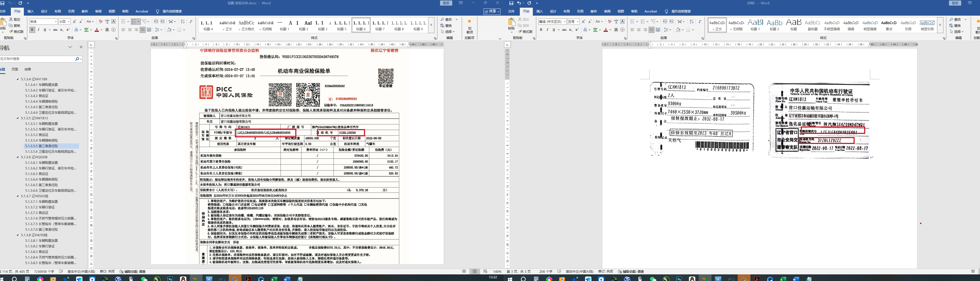
Task: Enclose characters (字 circle) in the right Word window
Action: pyautogui.click(x=622, y=30)
